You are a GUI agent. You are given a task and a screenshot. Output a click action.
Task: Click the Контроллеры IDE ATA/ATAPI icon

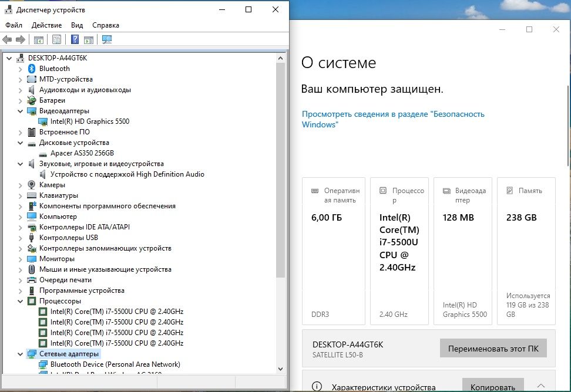32,227
